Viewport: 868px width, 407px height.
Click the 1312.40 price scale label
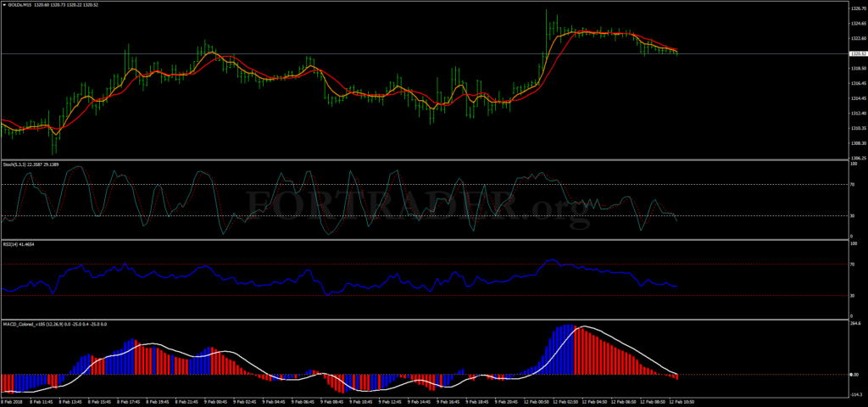pos(858,114)
